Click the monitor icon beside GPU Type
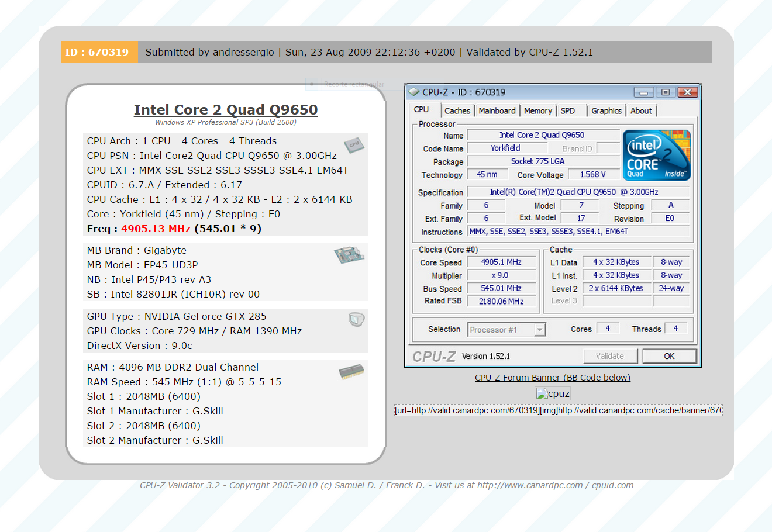The height and width of the screenshot is (532, 772). (x=356, y=319)
